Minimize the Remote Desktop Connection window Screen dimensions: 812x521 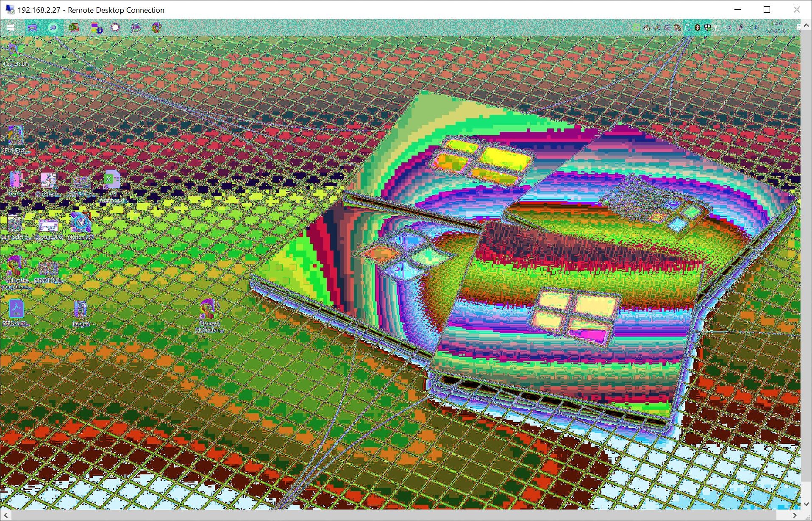click(737, 10)
